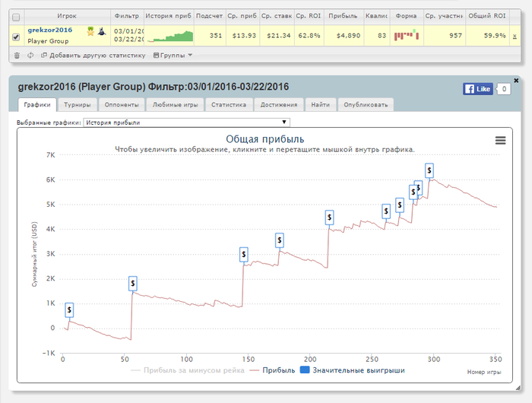The width and height of the screenshot is (532, 403).
Task: Click the resize grip of chart panel
Action: (x=518, y=388)
